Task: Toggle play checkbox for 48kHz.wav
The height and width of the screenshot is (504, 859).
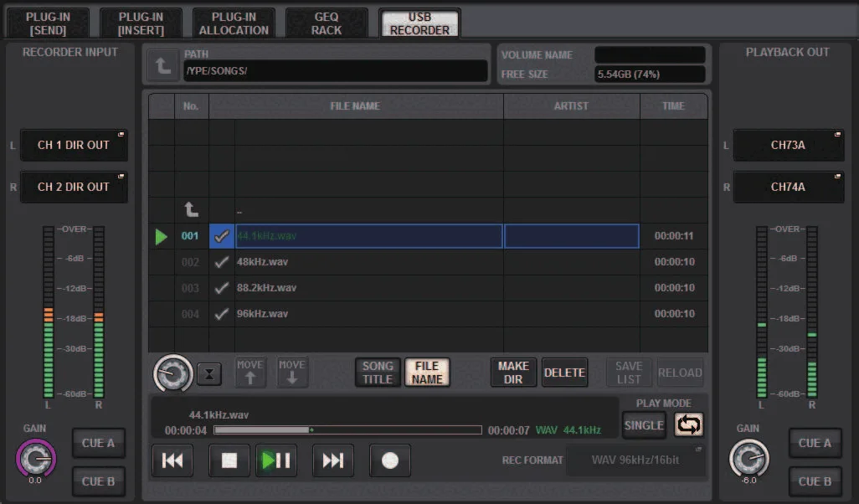Action: coord(222,262)
